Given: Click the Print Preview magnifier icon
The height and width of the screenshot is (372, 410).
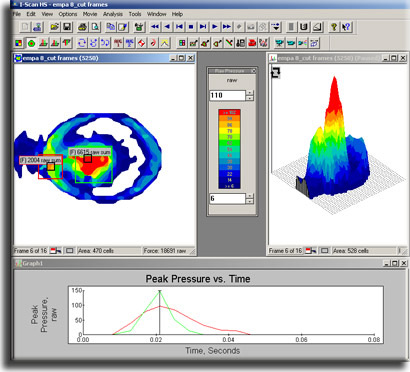Looking at the screenshot, I should click(95, 27).
